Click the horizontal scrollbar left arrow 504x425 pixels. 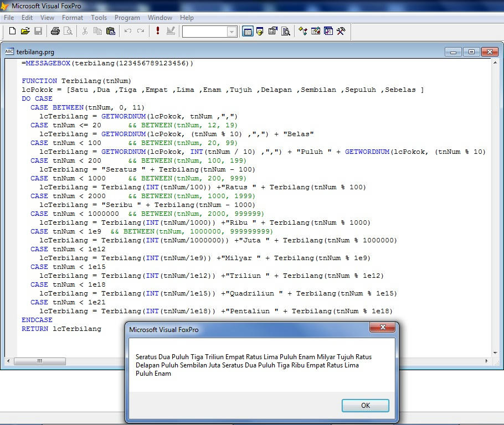(x=9, y=361)
